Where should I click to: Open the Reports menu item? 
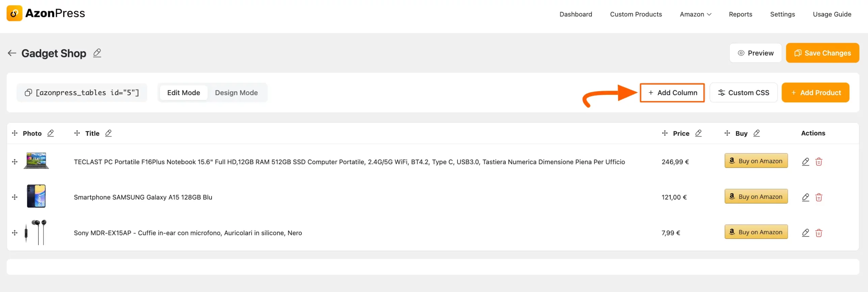[x=741, y=14]
